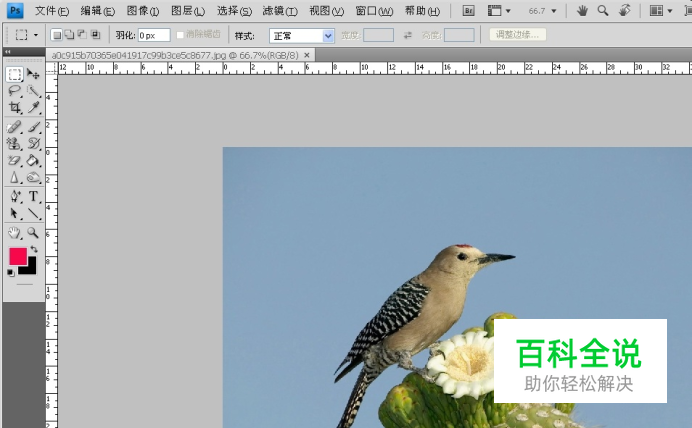This screenshot has width=692, height=428.
Task: Open the 图层(L) menu
Action: [188, 11]
